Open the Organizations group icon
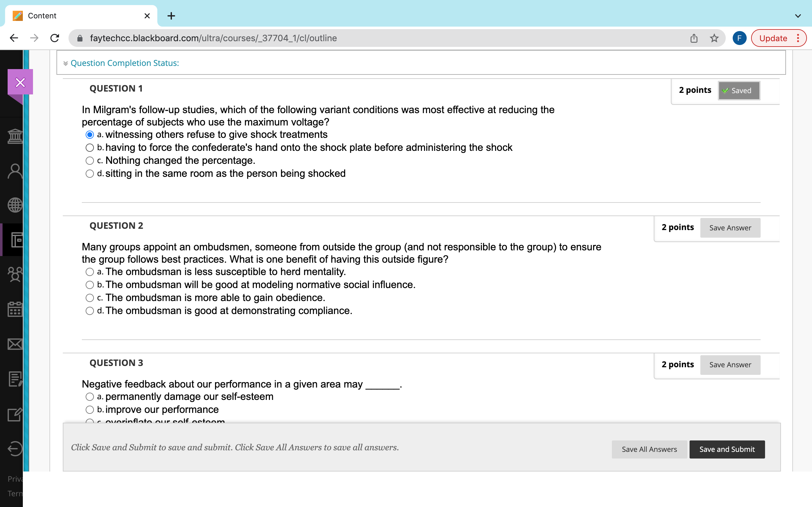 coord(15,274)
